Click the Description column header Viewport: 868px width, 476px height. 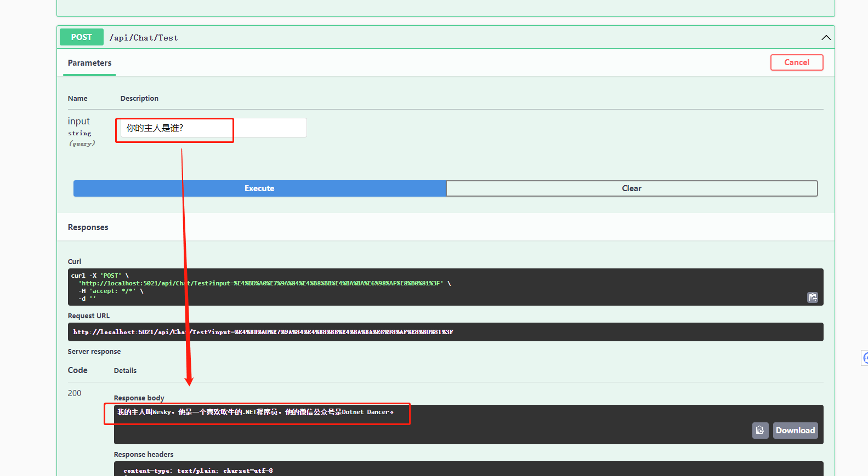[139, 99]
